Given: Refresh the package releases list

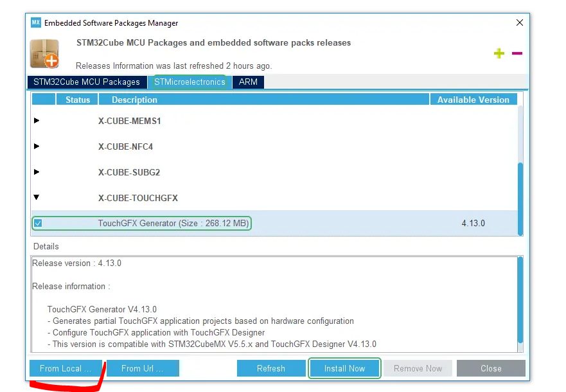Looking at the screenshot, I should [x=271, y=368].
